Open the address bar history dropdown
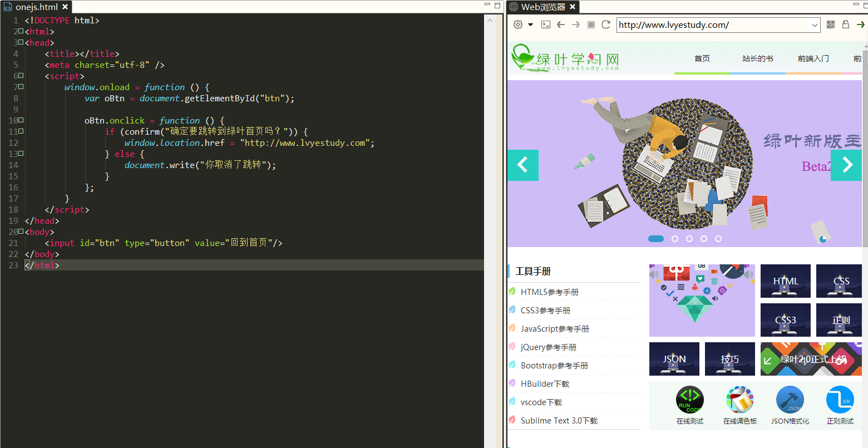This screenshot has width=868, height=448. (814, 24)
